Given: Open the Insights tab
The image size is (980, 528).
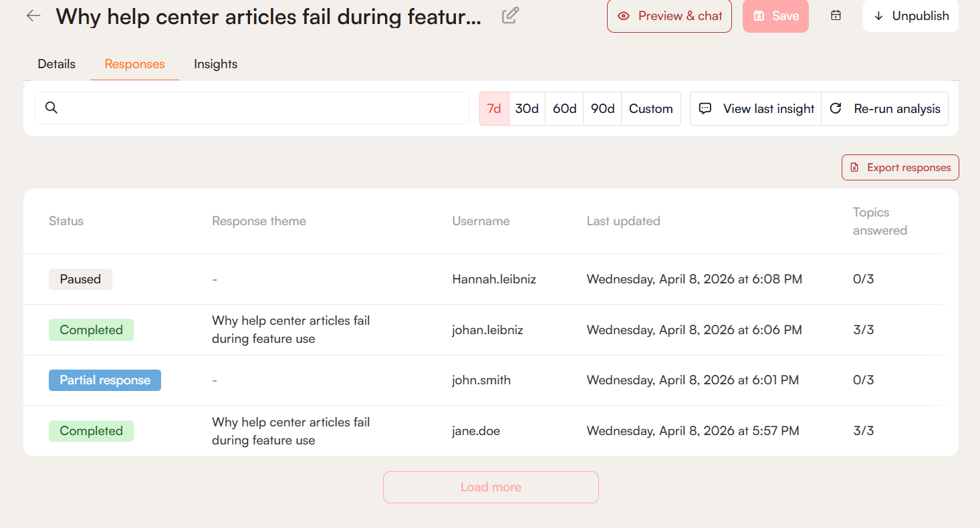Looking at the screenshot, I should (215, 64).
